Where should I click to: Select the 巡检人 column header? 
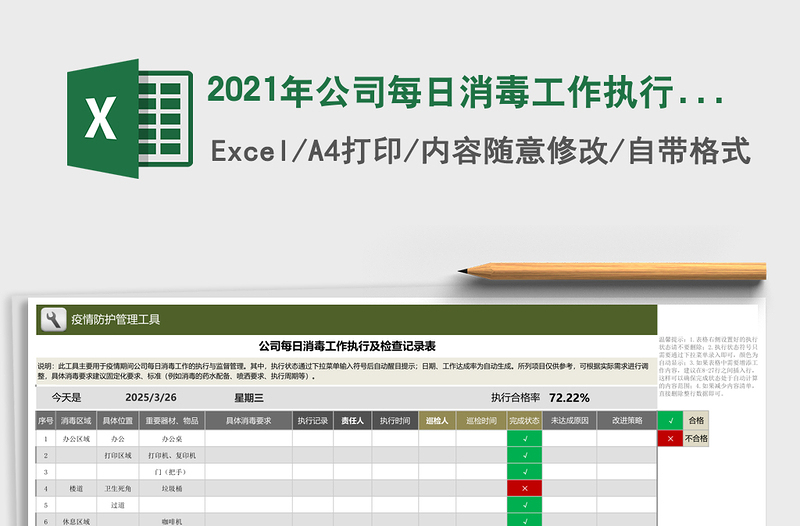coord(436,421)
